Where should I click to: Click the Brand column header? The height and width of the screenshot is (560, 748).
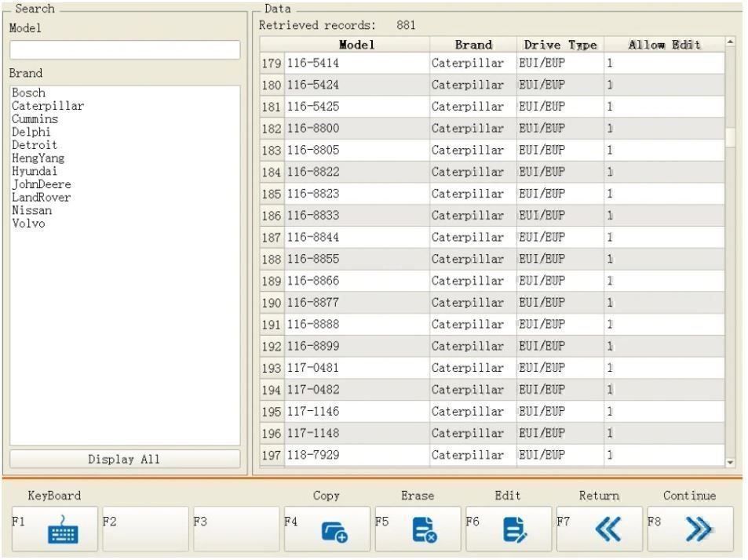coord(473,45)
